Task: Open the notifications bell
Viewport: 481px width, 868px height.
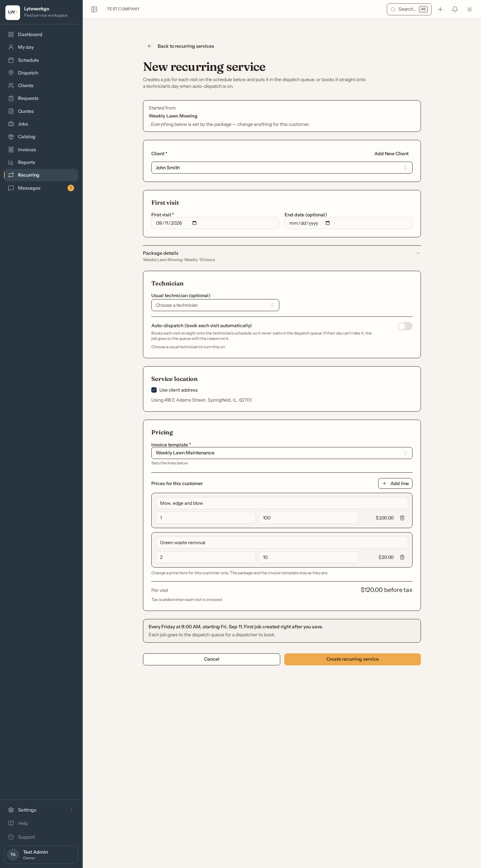Action: 455,9
